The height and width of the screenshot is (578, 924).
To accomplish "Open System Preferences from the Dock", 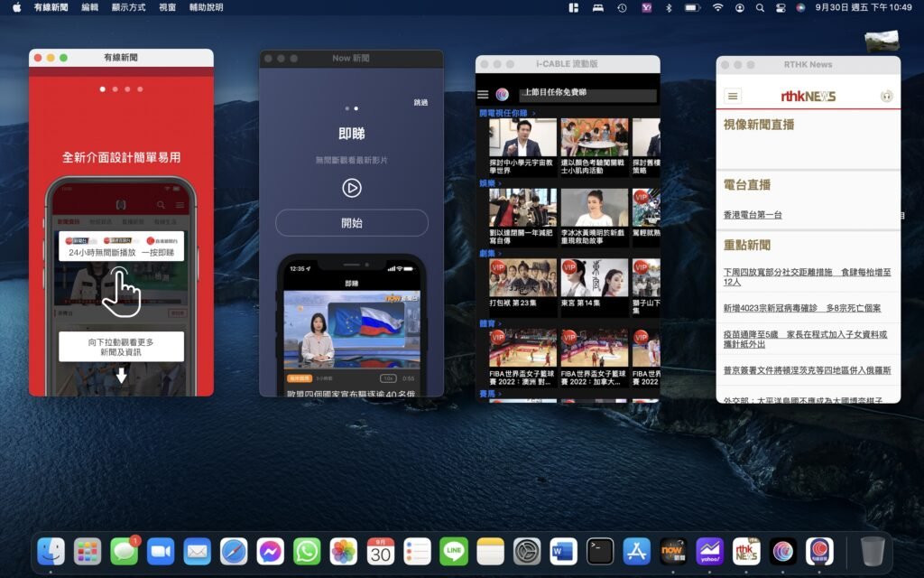I will pyautogui.click(x=527, y=552).
